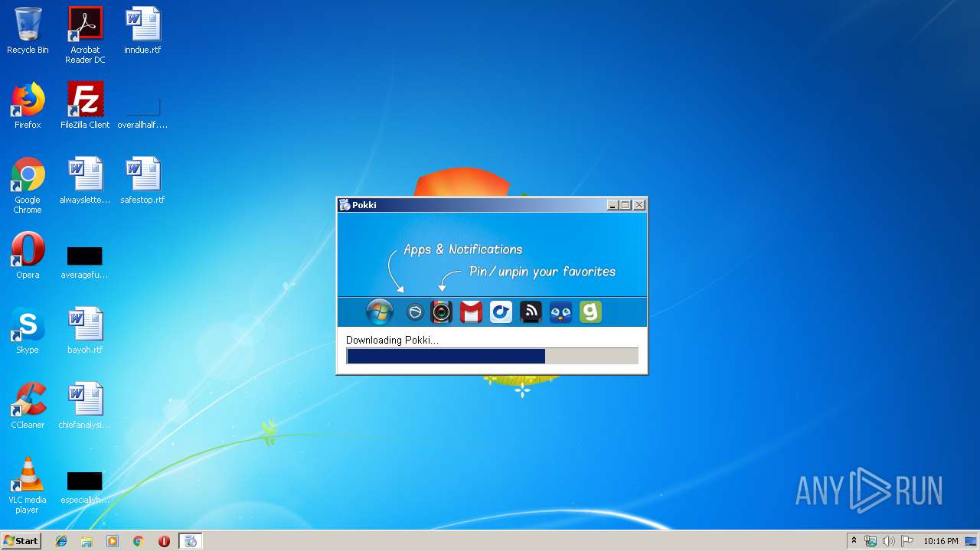The width and height of the screenshot is (980, 551).
Task: Launch FileZilla Client shortcut
Action: [x=85, y=106]
